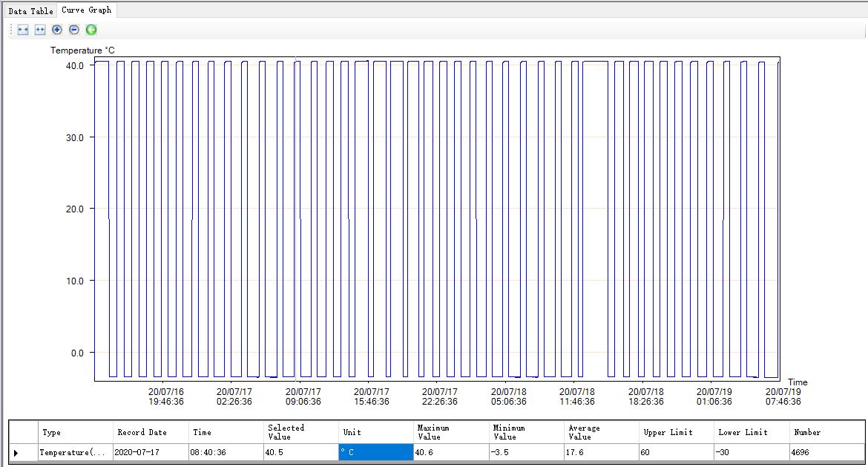Click the Time column header in table
The height and width of the screenshot is (467, 868).
point(226,432)
